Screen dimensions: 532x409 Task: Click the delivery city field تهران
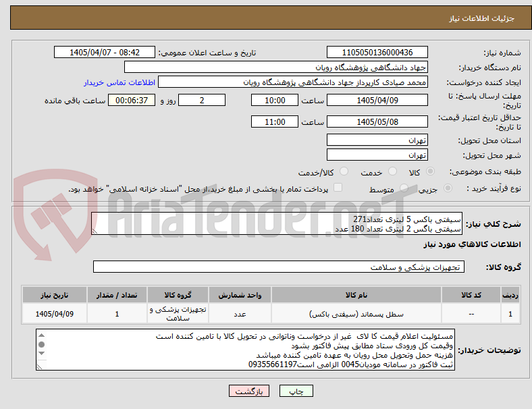point(377,155)
